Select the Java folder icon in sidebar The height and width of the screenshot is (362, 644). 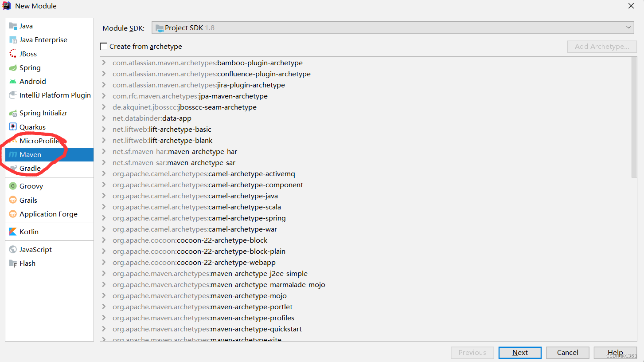point(13,26)
